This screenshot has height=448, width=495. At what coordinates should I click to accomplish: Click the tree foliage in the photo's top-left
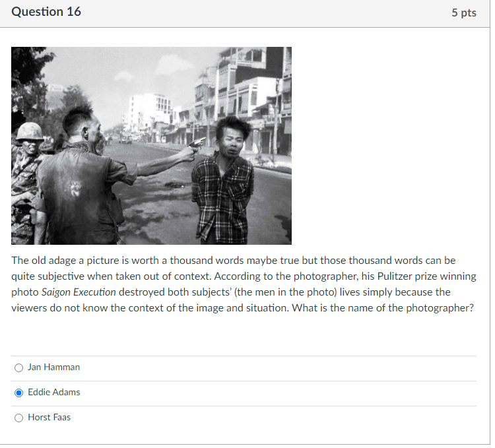click(x=29, y=74)
